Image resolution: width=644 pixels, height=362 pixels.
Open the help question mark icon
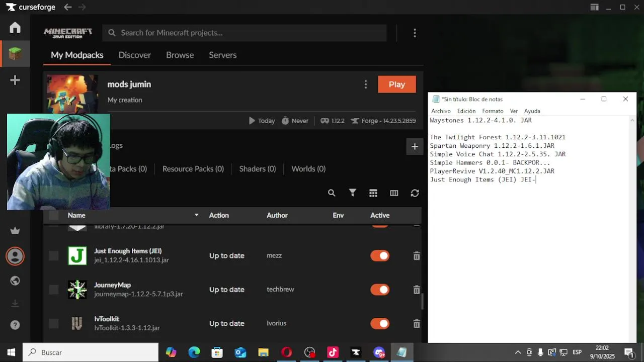(x=15, y=325)
